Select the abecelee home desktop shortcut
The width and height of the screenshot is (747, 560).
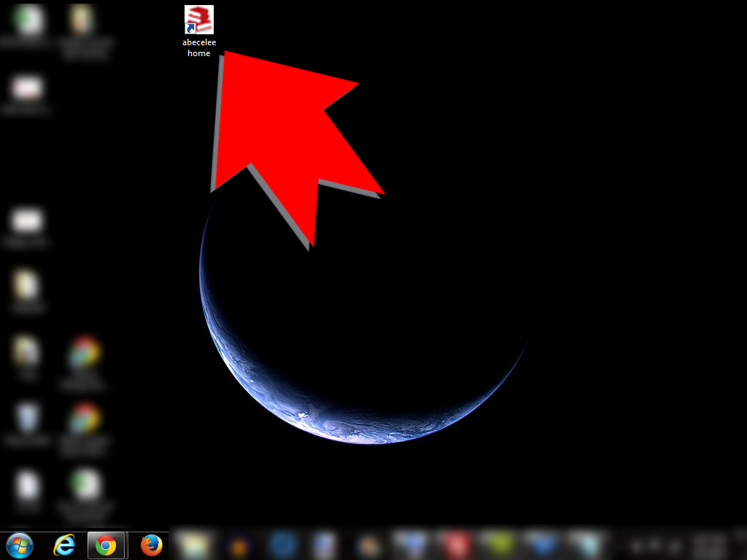(199, 31)
